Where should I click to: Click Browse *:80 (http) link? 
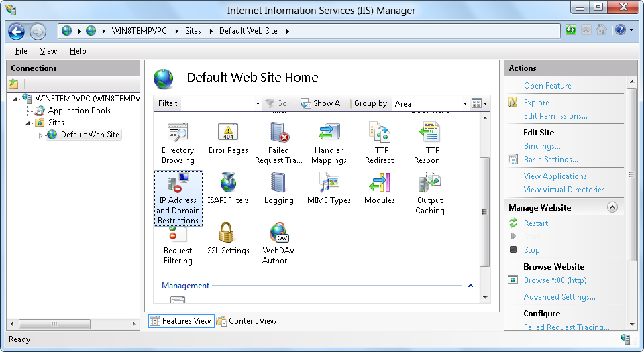555,280
